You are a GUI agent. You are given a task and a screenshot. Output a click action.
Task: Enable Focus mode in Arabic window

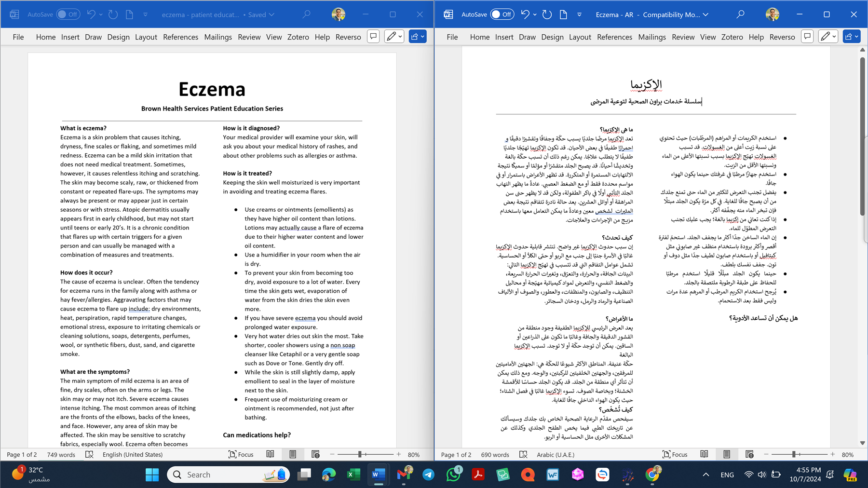pyautogui.click(x=675, y=454)
